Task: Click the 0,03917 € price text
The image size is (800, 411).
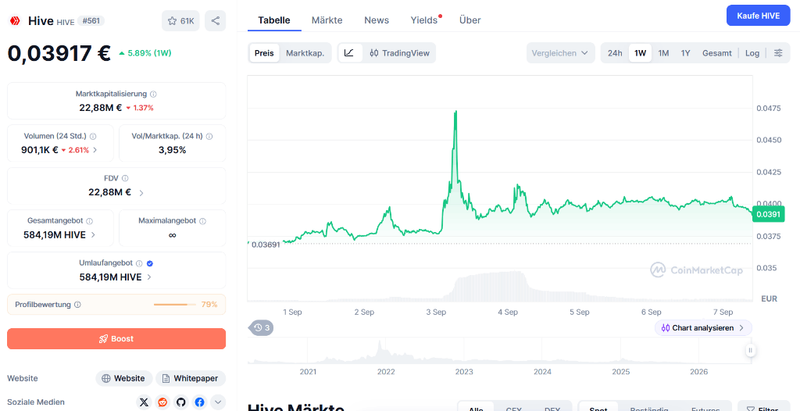Action: (59, 53)
